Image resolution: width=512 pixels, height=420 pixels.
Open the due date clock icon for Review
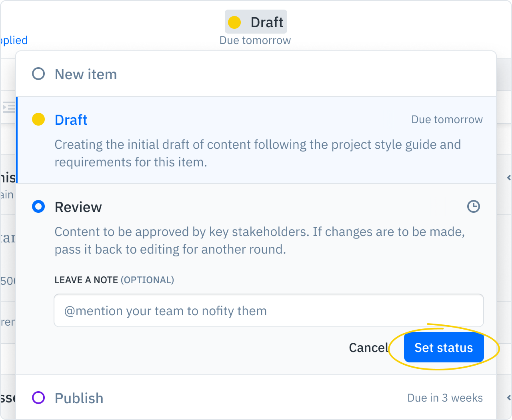click(x=474, y=206)
